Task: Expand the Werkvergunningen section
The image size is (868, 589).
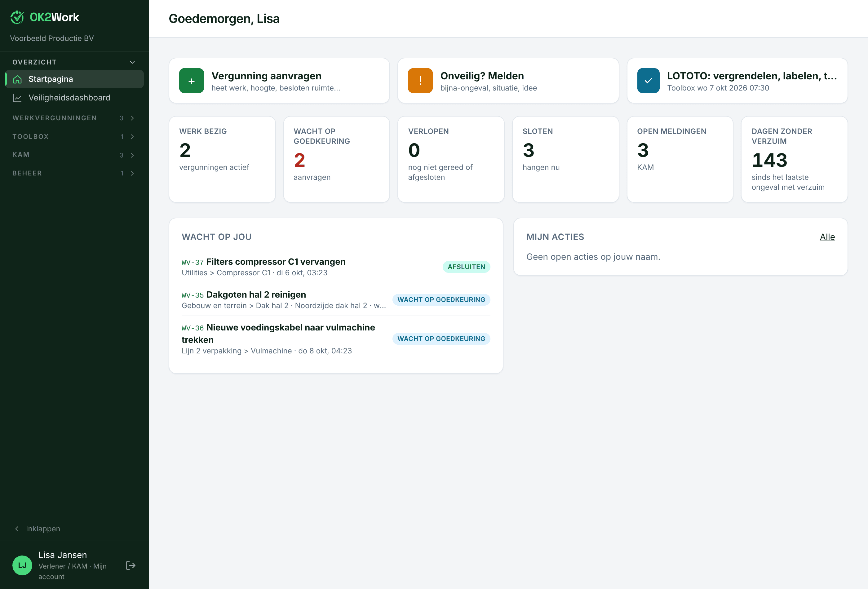Action: [74, 118]
